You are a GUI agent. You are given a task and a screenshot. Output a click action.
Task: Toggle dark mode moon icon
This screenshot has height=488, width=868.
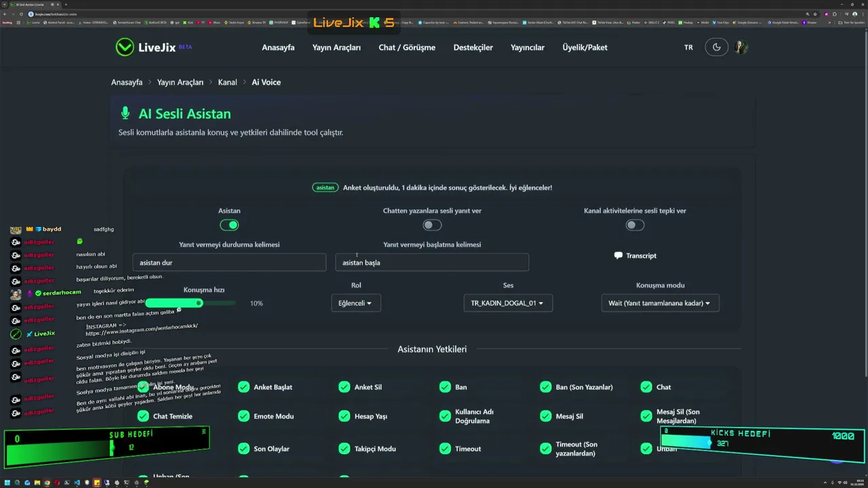pyautogui.click(x=717, y=47)
